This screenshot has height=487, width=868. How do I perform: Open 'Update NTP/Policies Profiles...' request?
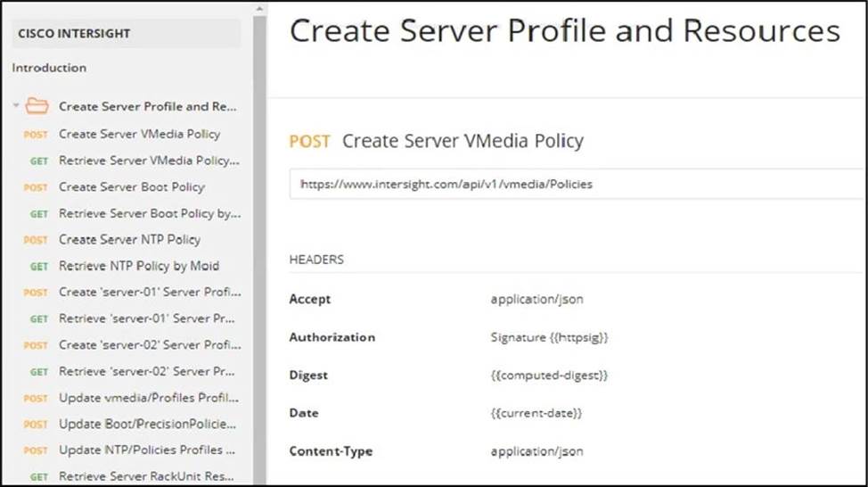(147, 450)
